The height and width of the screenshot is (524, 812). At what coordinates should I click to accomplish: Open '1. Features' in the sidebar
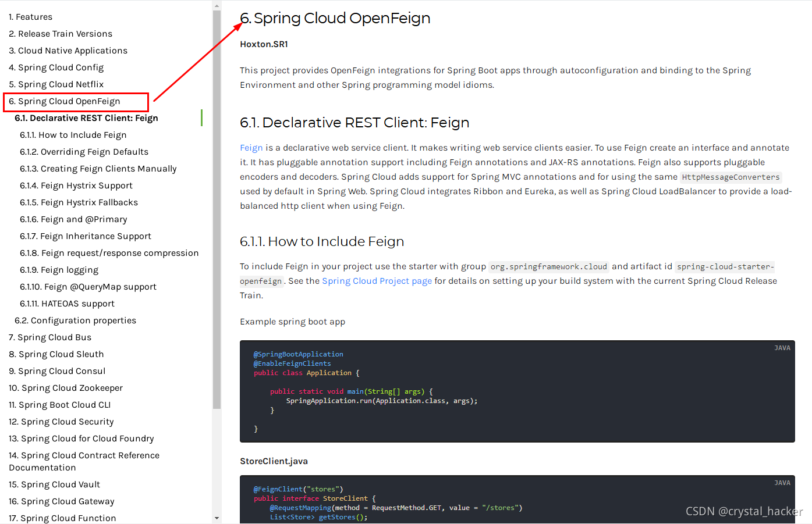[x=30, y=17]
